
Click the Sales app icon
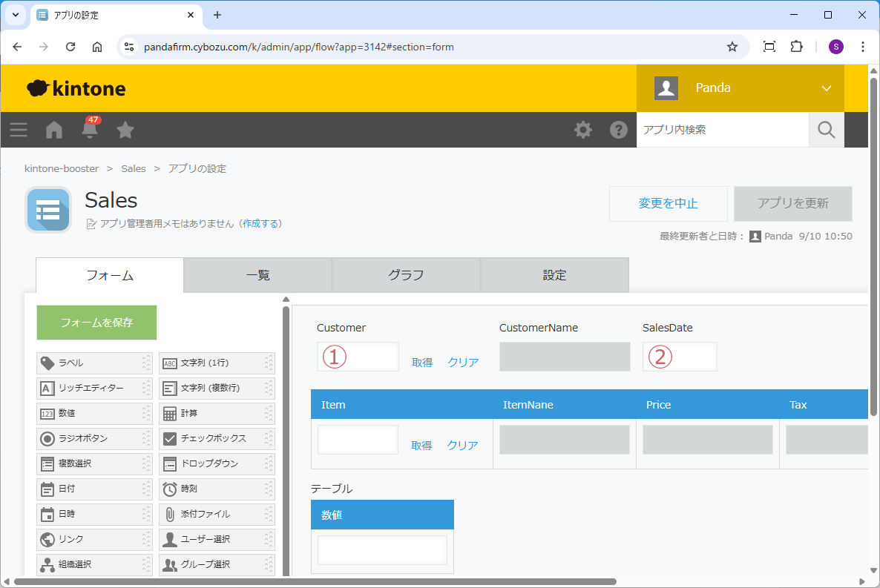coord(48,210)
